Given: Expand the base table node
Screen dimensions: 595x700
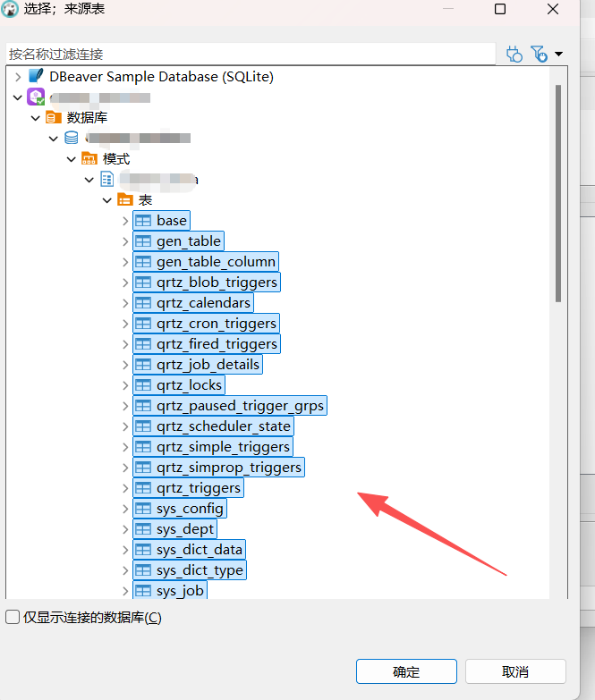Looking at the screenshot, I should coord(125,221).
